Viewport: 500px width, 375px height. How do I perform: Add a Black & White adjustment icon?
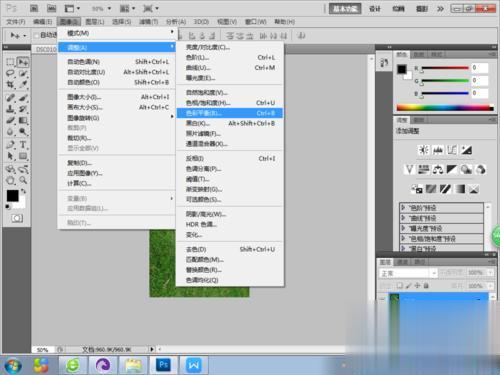pos(452,170)
